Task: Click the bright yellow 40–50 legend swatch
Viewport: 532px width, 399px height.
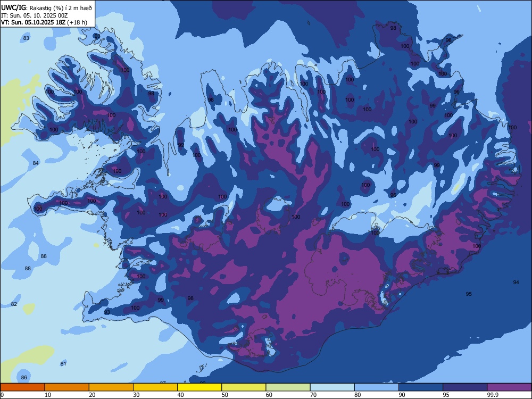Action: [199, 387]
